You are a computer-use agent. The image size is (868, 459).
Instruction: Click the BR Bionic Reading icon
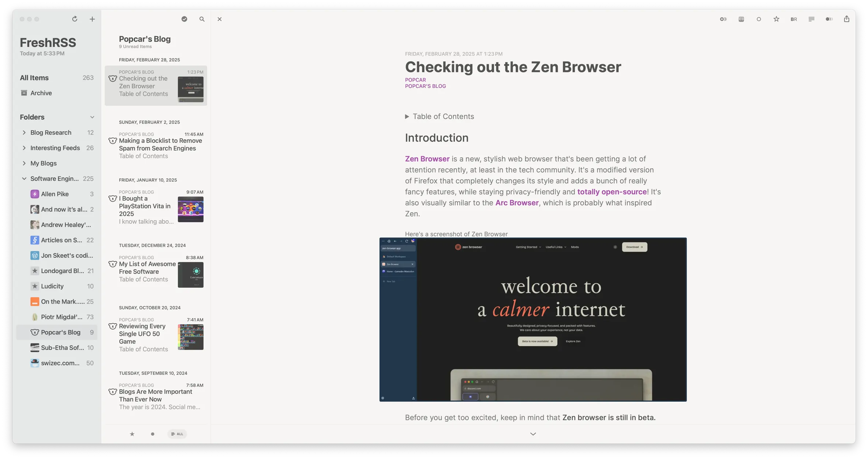point(794,19)
